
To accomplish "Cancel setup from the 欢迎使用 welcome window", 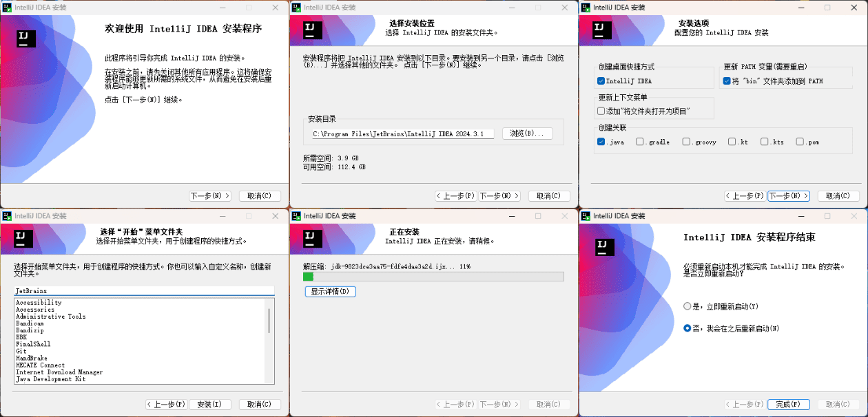I will [260, 196].
